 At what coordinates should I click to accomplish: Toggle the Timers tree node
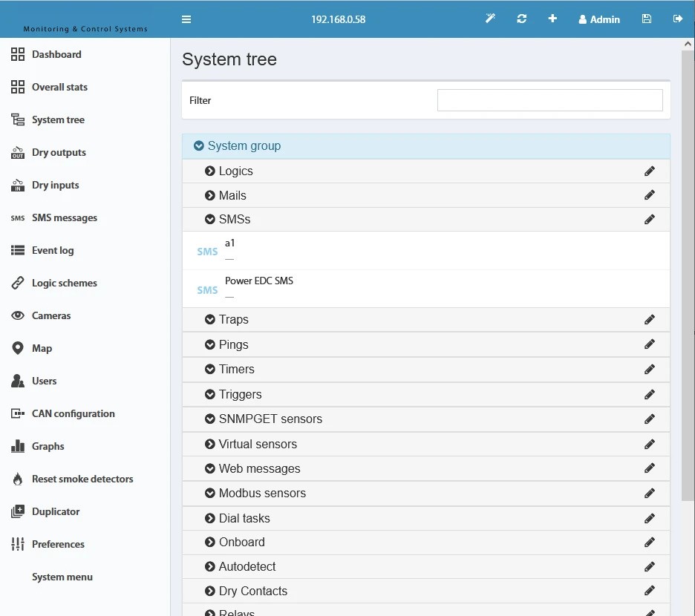coord(209,369)
